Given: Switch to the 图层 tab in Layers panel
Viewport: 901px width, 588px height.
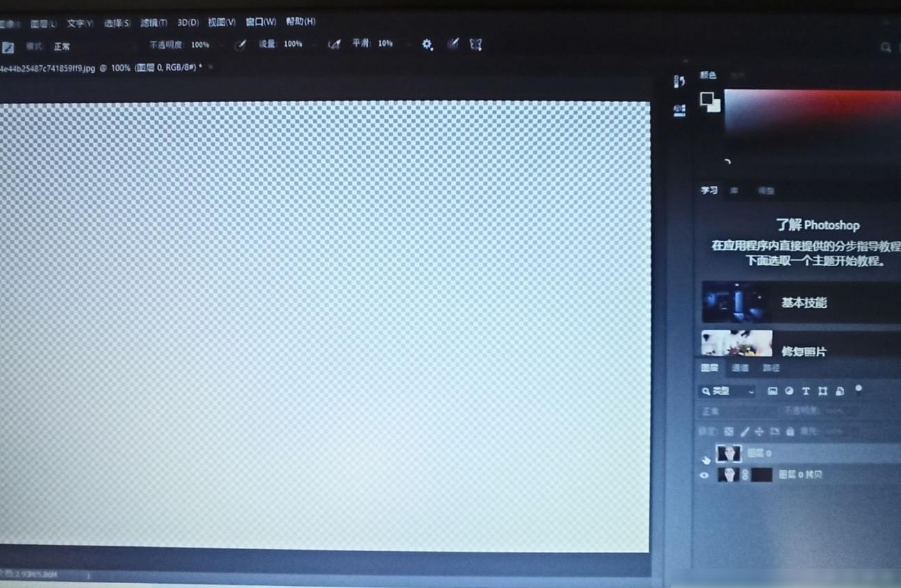Looking at the screenshot, I should pyautogui.click(x=709, y=368).
